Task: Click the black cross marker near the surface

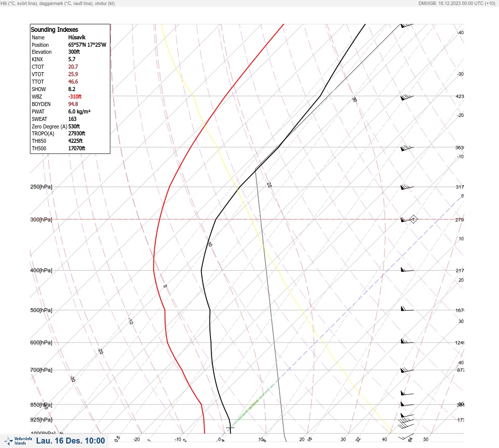Action: [x=230, y=428]
